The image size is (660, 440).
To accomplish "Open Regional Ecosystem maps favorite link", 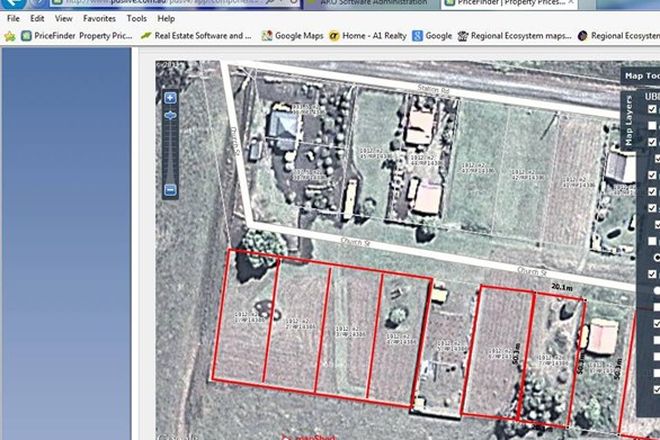I will click(x=520, y=36).
